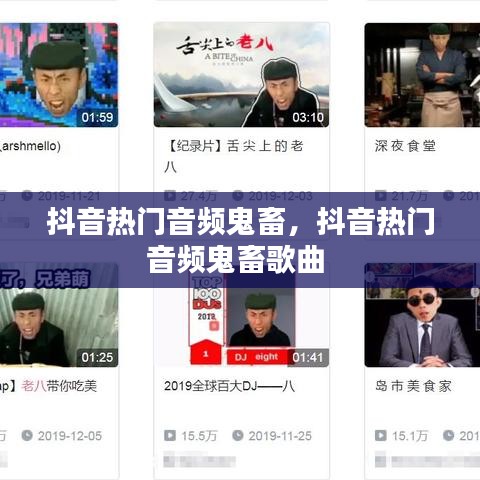Click the play count icon beside 15.5万
This screenshot has height=480, width=480.
pyautogui.click(x=170, y=435)
